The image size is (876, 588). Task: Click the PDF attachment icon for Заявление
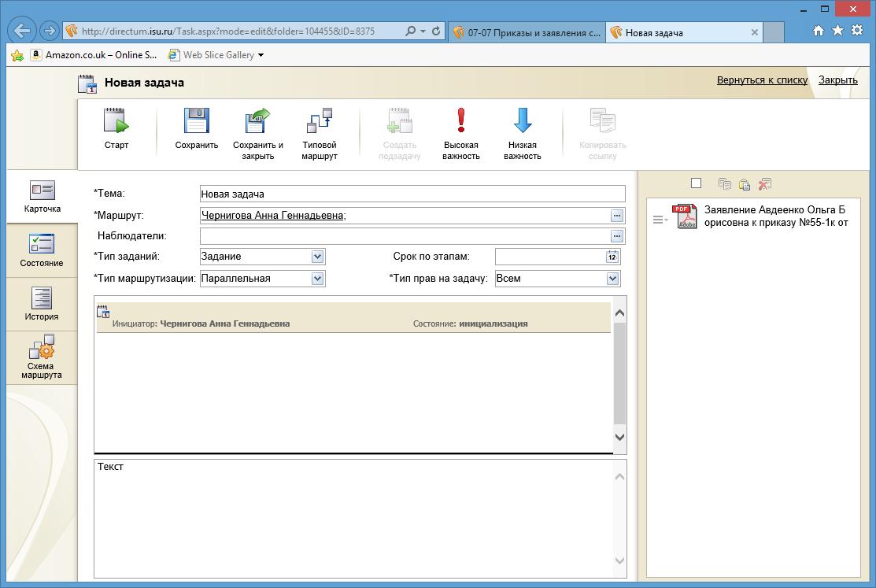[684, 216]
